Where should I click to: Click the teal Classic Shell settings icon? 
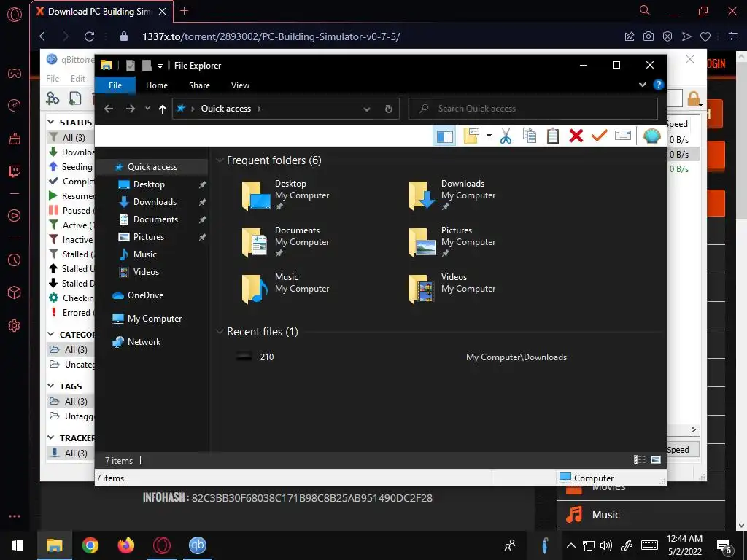click(651, 136)
